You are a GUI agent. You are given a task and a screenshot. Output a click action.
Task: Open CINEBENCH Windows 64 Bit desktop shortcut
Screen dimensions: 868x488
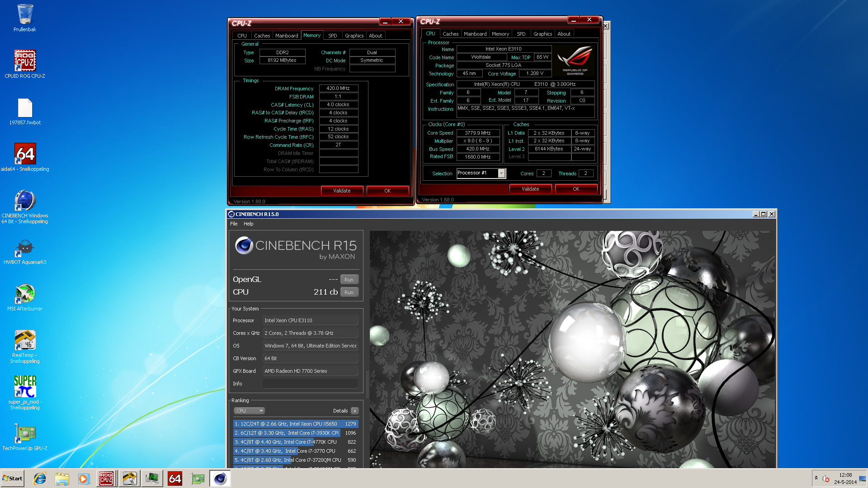(25, 206)
